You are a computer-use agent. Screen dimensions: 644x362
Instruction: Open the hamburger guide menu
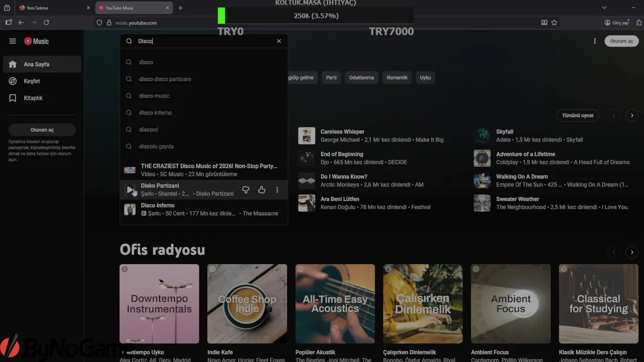tap(13, 41)
